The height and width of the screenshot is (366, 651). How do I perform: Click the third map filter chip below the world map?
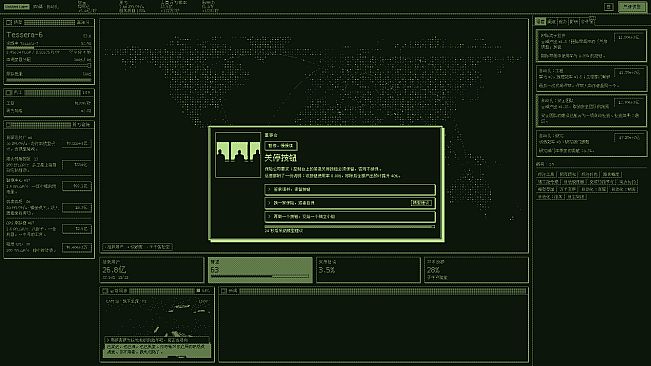(159, 247)
